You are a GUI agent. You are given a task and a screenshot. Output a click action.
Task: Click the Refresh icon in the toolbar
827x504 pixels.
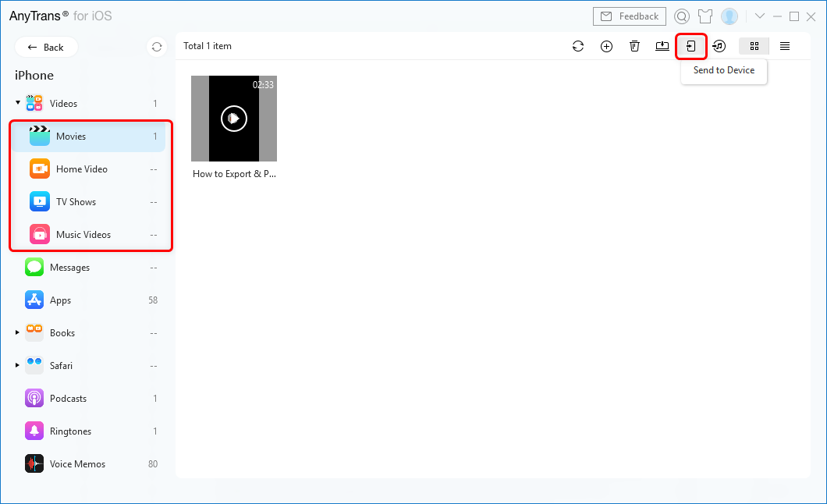[x=578, y=47]
